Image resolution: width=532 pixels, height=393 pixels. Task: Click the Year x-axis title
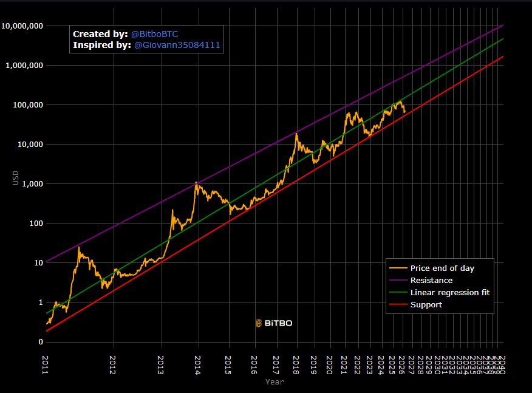pyautogui.click(x=275, y=382)
